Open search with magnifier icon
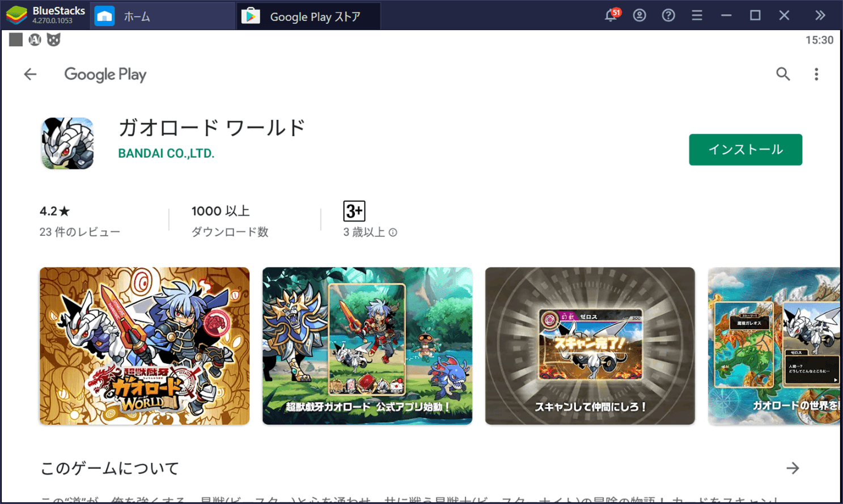The width and height of the screenshot is (843, 504). coord(783,74)
